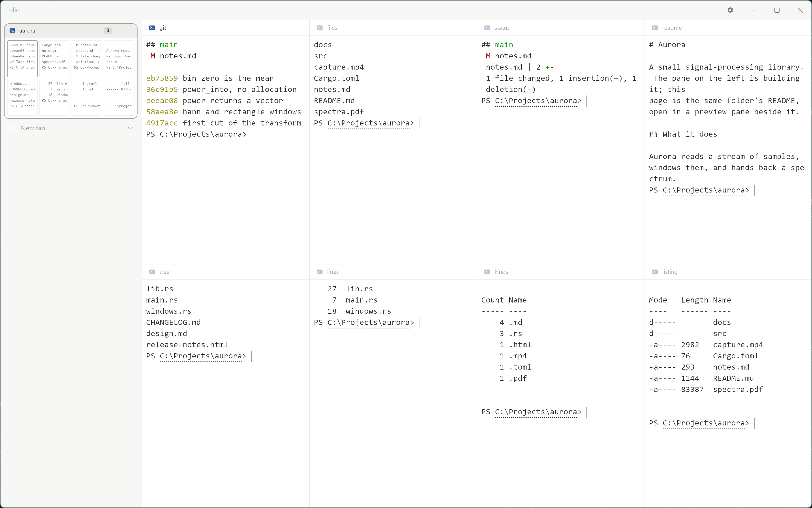Click the terminal icon beside git pane title

(152, 28)
